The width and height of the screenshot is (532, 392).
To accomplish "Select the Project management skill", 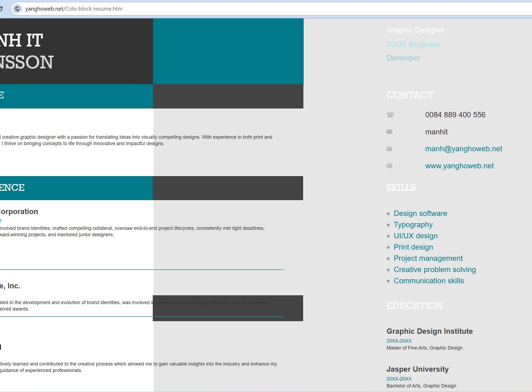I will pyautogui.click(x=428, y=258).
